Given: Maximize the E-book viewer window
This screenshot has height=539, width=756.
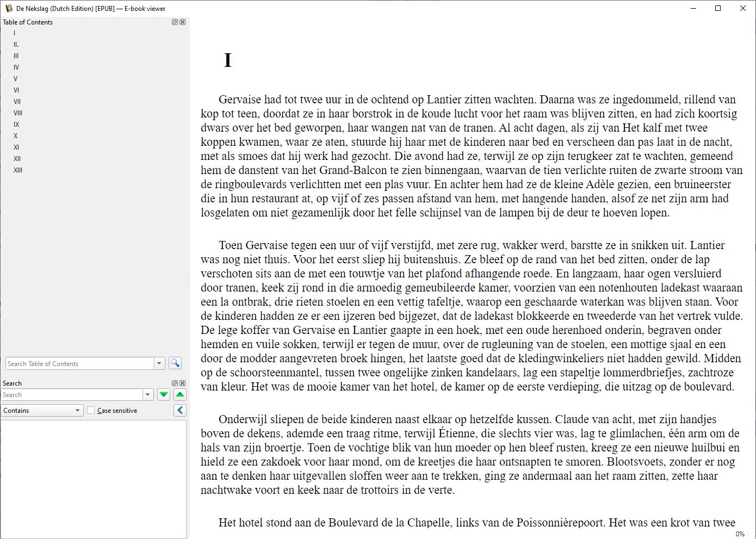Looking at the screenshot, I should coord(718,8).
